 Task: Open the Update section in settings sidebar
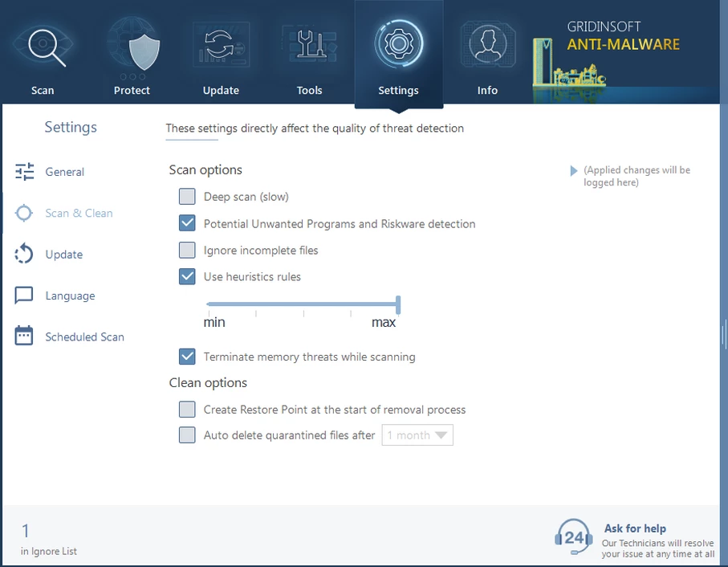tap(64, 255)
